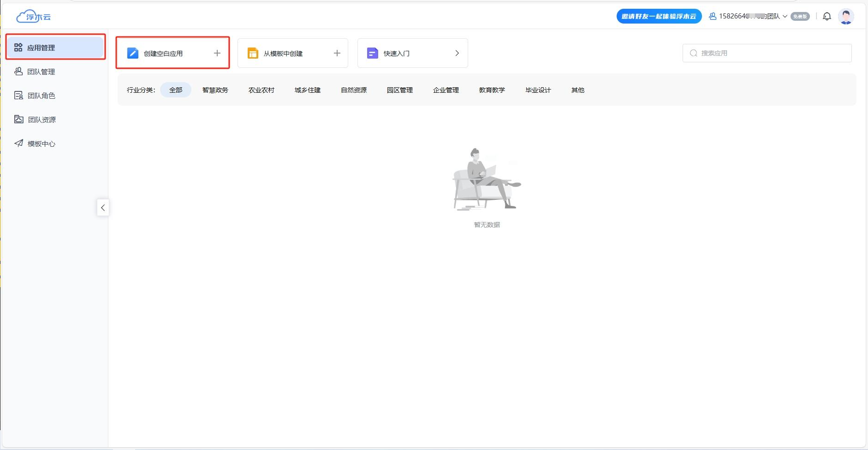
Task: Open 团队管理 in the sidebar
Action: (41, 72)
